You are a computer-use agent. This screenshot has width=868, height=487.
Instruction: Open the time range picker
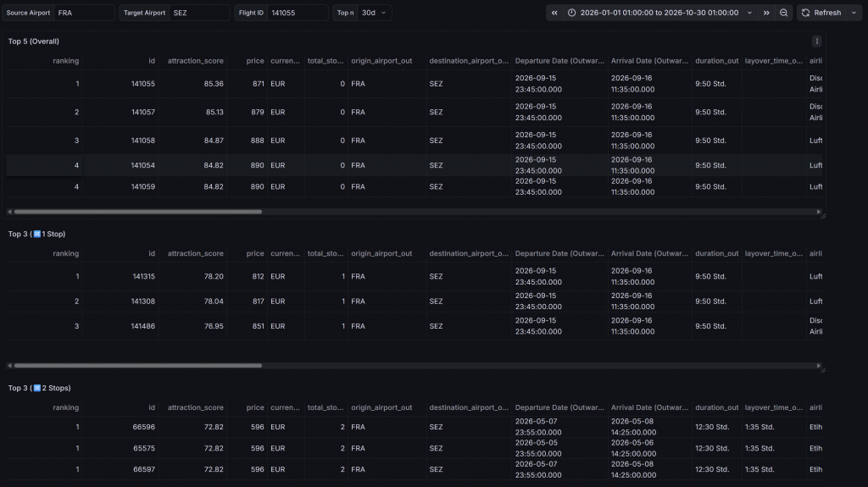pyautogui.click(x=659, y=13)
